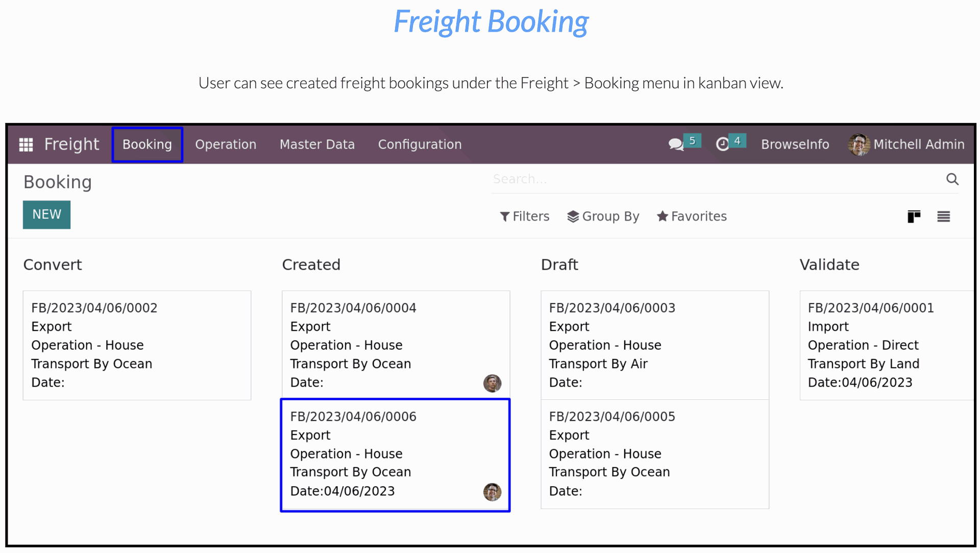Expand the Favorites dropdown
Image resolution: width=980 pixels, height=553 pixels.
pyautogui.click(x=692, y=217)
